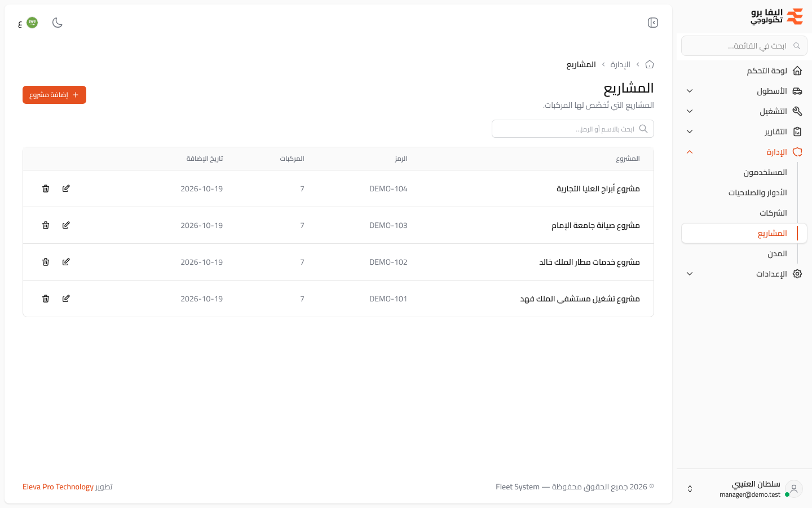This screenshot has height=508, width=812.
Task: Click the إضافة مشروع button
Action: point(54,95)
